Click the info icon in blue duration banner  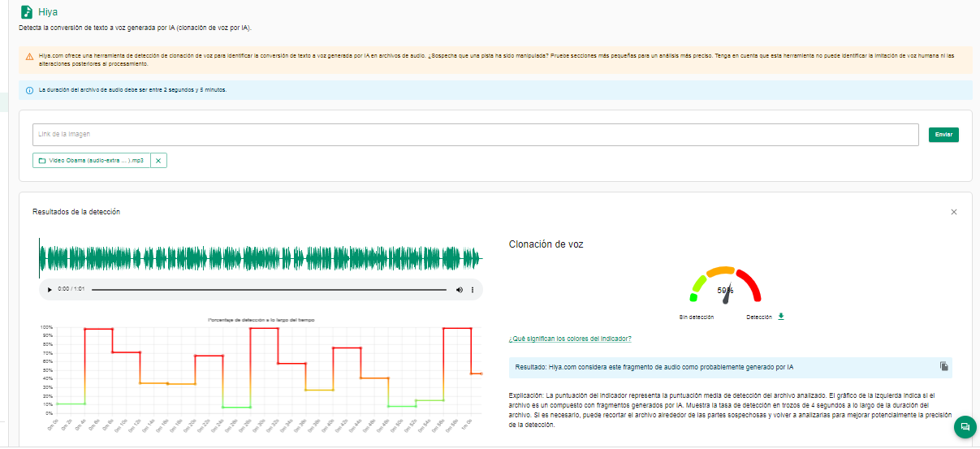(x=30, y=90)
